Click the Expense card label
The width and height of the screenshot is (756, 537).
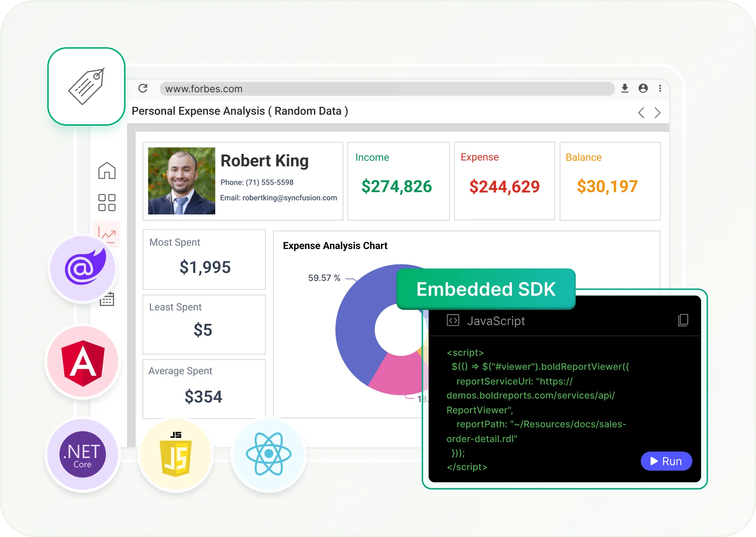coord(480,157)
